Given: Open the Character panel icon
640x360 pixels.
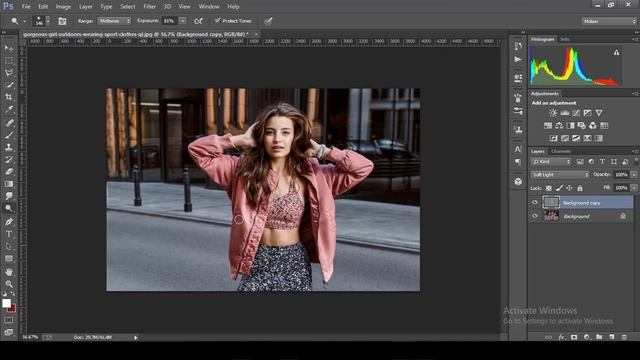Looking at the screenshot, I should [518, 149].
